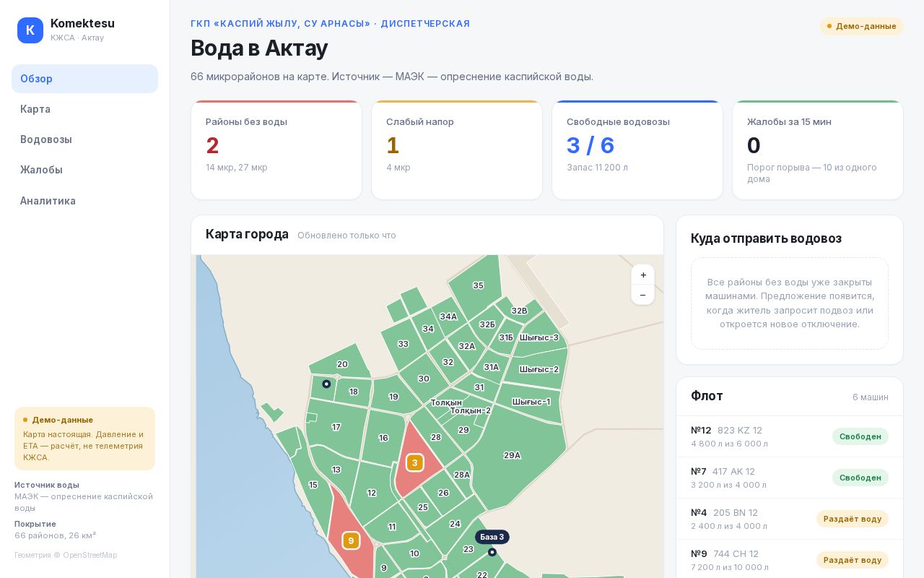
Task: Select truck №4 in the fleet list
Action: [x=790, y=519]
